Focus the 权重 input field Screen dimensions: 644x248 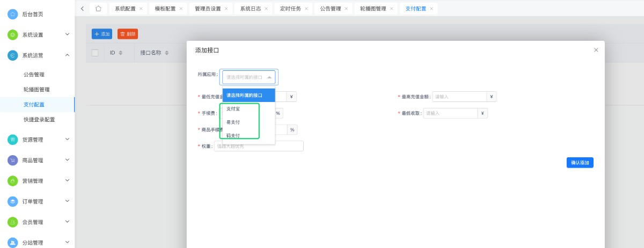coord(259,146)
